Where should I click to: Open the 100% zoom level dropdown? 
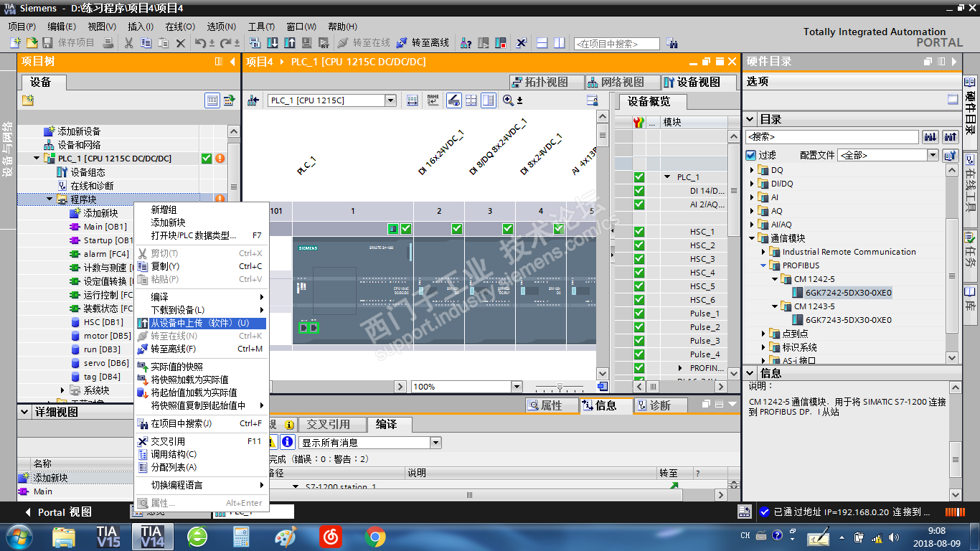coord(517,387)
